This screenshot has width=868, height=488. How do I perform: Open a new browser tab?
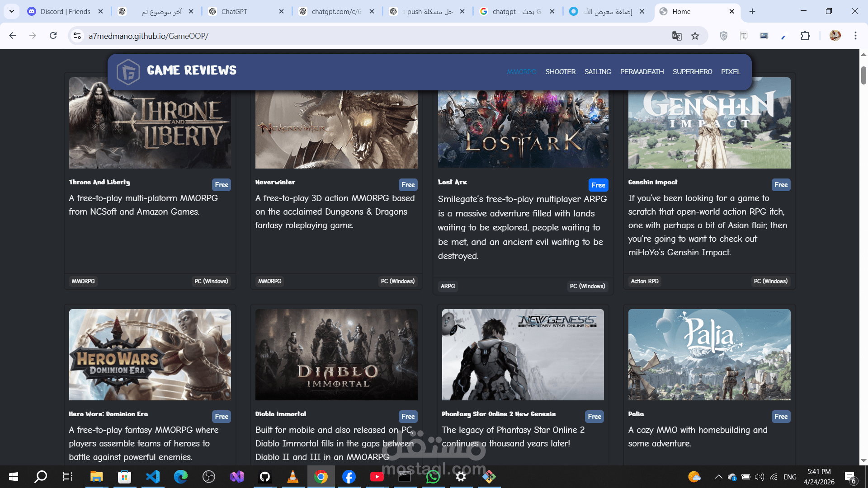click(752, 11)
